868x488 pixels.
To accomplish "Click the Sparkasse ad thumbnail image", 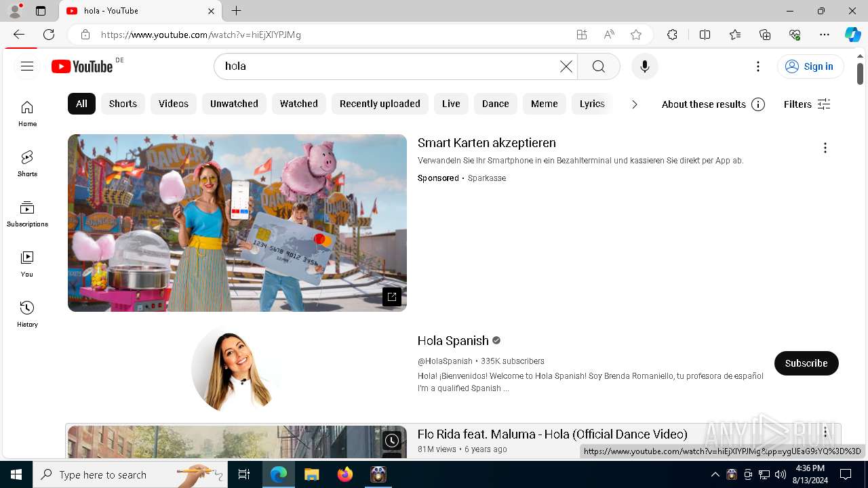I will [x=237, y=223].
